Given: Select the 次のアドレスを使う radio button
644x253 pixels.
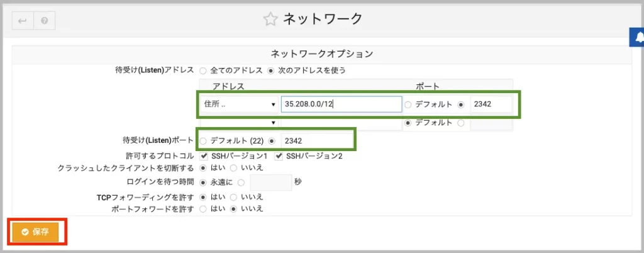Looking at the screenshot, I should click(272, 70).
